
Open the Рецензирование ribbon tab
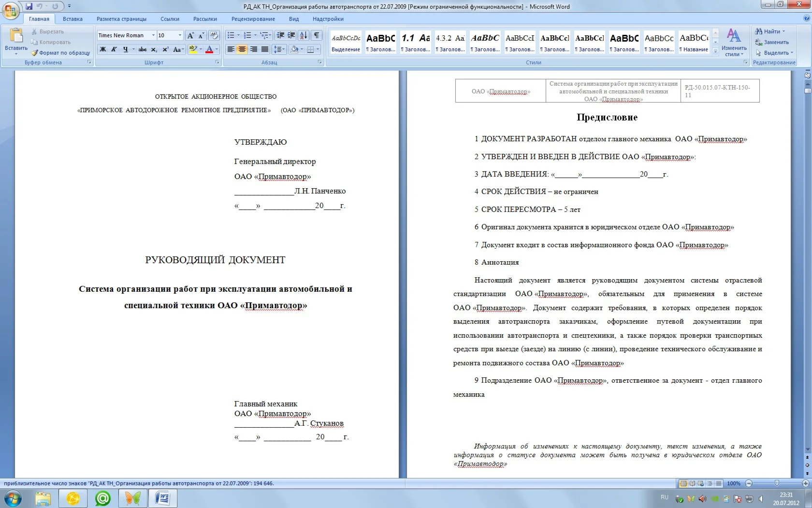[x=253, y=19]
